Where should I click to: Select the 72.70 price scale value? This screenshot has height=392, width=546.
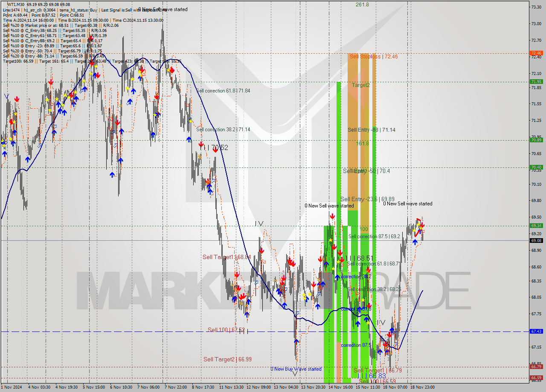pos(536,40)
